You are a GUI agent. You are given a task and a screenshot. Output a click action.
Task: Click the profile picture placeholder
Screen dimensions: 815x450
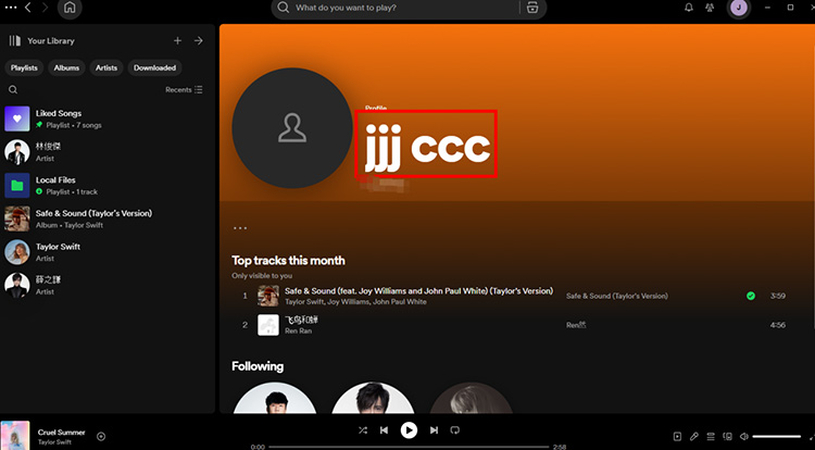pos(292,128)
